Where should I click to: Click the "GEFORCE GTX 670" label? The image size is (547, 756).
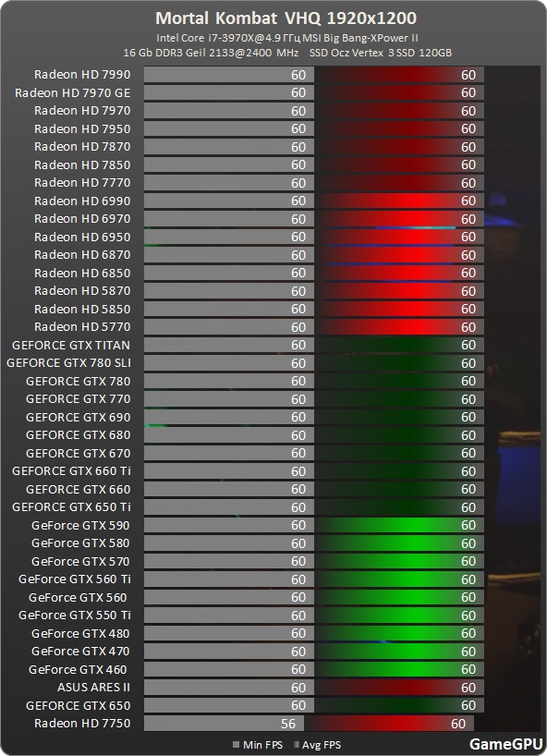[x=78, y=453]
